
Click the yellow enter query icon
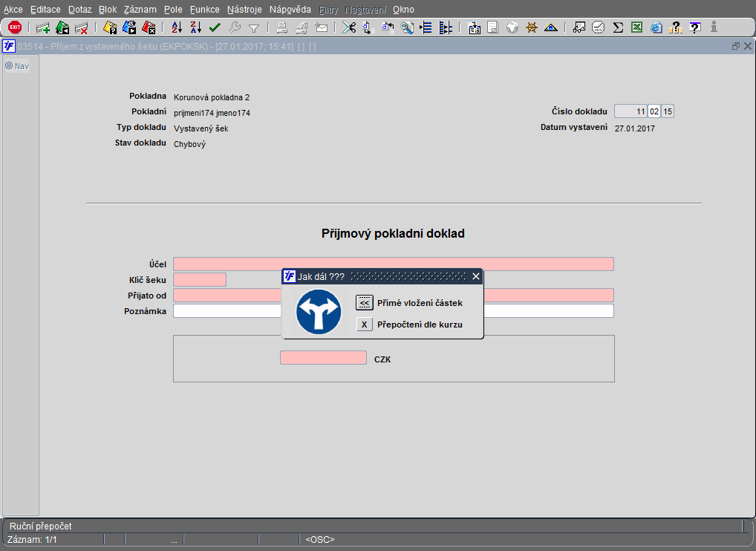click(110, 28)
